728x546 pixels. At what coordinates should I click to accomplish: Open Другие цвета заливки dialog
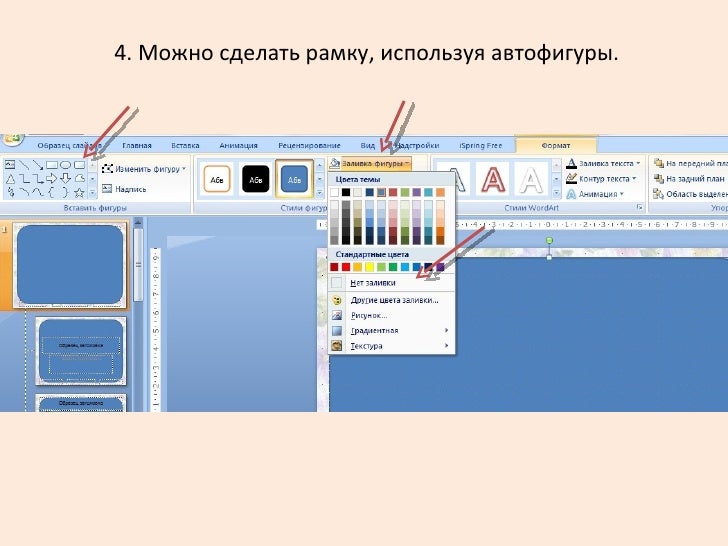pyautogui.click(x=391, y=300)
